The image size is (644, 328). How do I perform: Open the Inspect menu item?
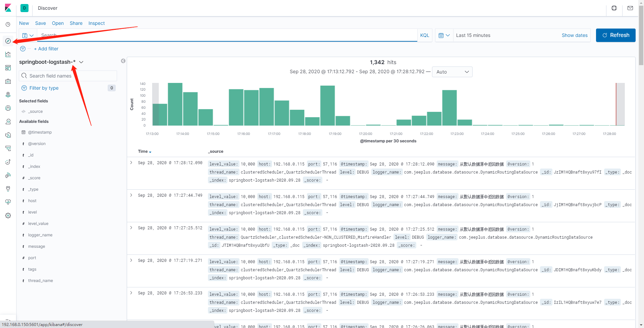point(97,23)
